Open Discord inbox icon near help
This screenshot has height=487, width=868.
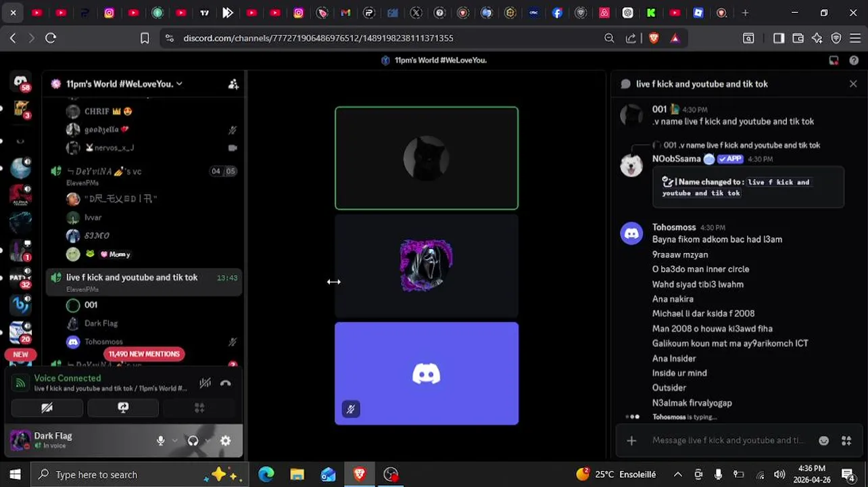click(834, 60)
